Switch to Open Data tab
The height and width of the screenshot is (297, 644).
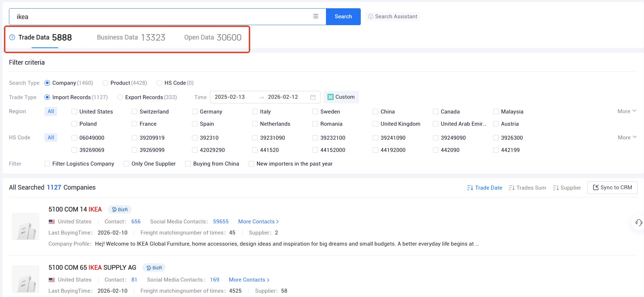[x=213, y=37]
